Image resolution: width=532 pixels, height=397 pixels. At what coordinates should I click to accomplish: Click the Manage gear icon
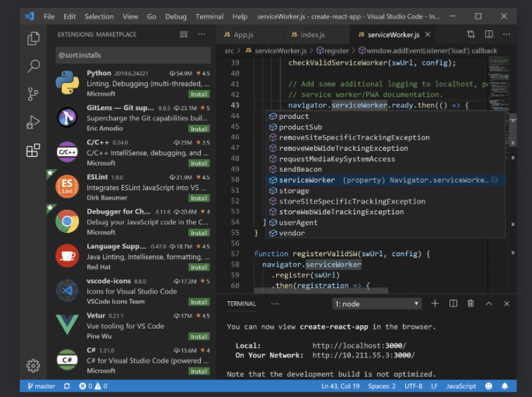[33, 365]
